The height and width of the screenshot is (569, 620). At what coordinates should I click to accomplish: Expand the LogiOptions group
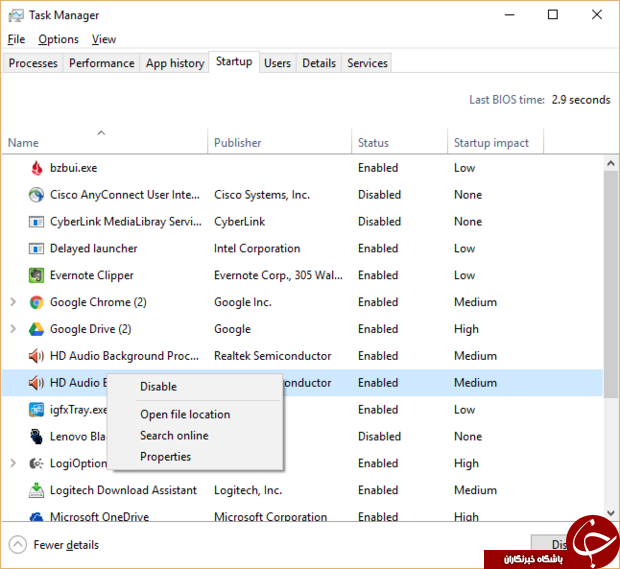pos(13,463)
